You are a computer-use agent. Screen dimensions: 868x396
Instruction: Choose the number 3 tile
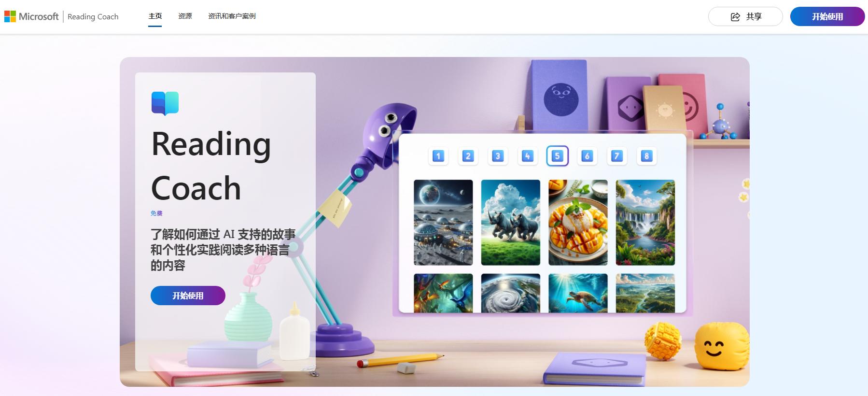(x=498, y=156)
